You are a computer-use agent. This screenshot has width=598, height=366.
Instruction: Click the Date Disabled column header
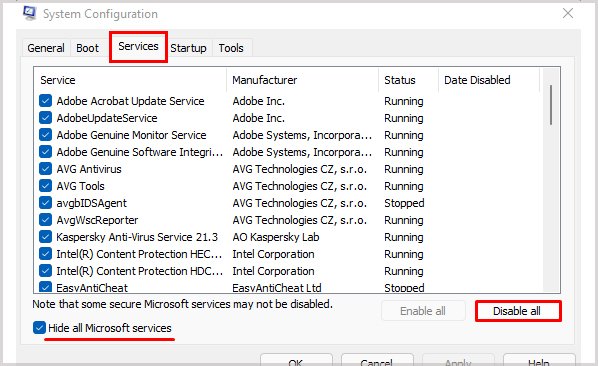(489, 80)
